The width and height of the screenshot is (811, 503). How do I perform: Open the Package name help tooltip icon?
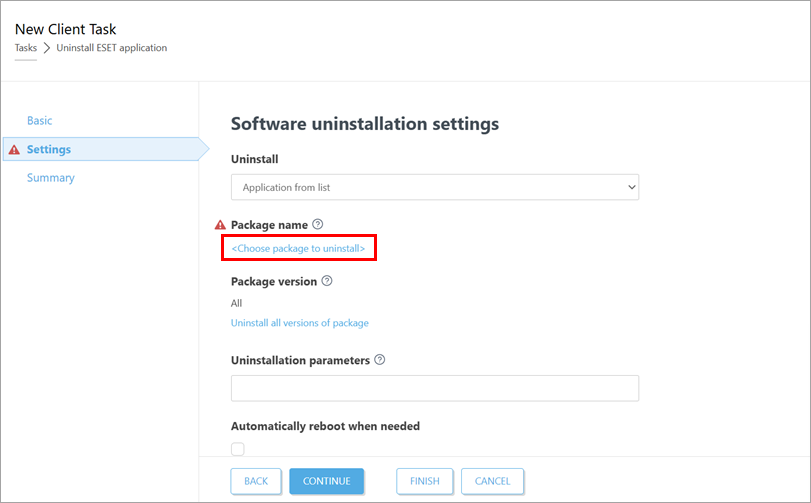tap(317, 225)
